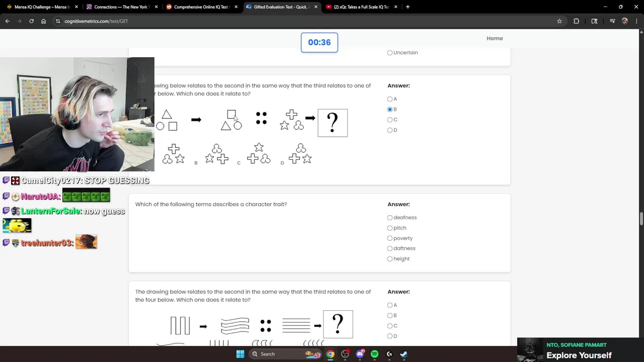Viewport: 644px width, 362px height.
Task: Open the tab search icon in Chrome toolbar
Action: [x=594, y=21]
